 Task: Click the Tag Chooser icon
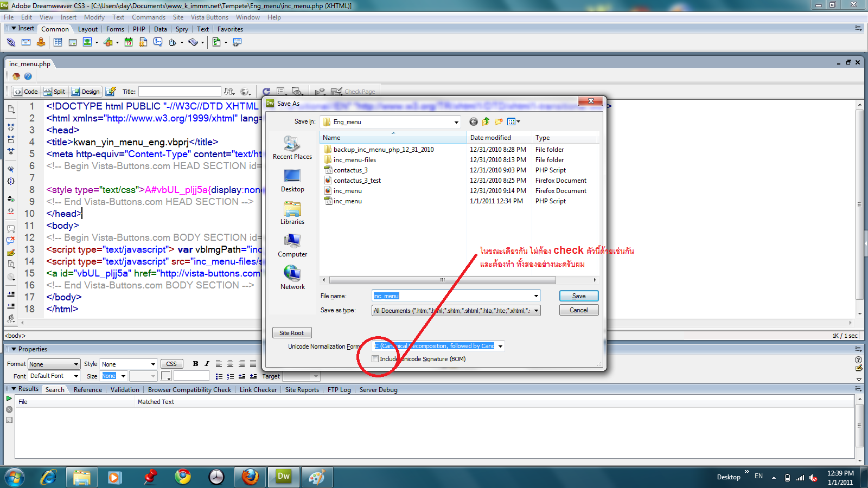[237, 42]
